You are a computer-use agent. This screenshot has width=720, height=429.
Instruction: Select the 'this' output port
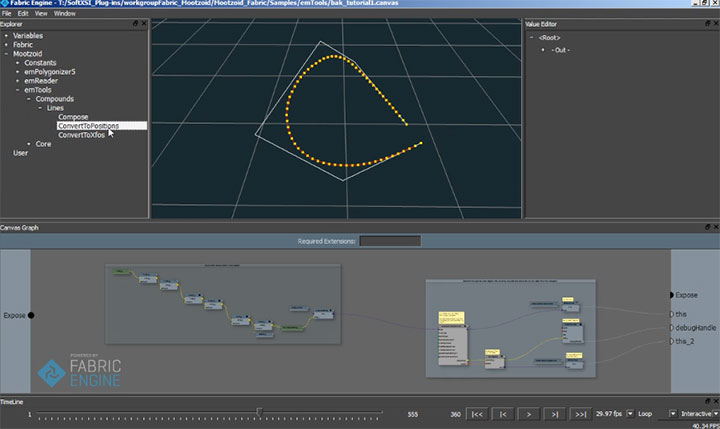671,314
